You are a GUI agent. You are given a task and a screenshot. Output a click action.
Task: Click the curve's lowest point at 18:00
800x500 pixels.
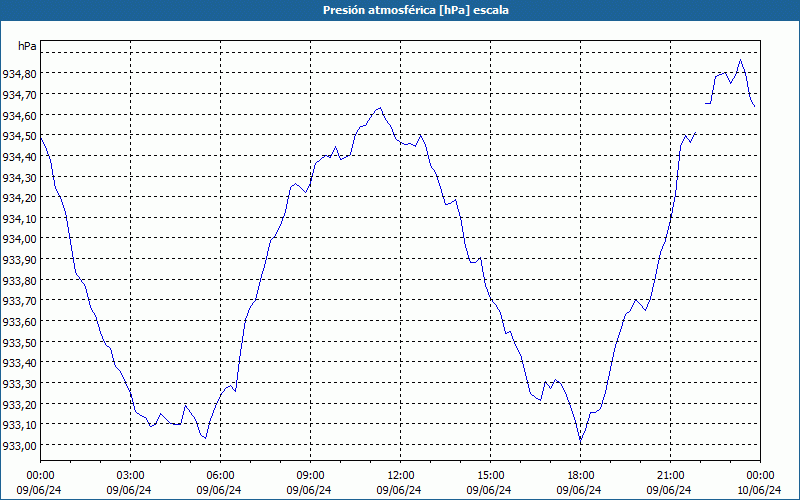pos(581,441)
